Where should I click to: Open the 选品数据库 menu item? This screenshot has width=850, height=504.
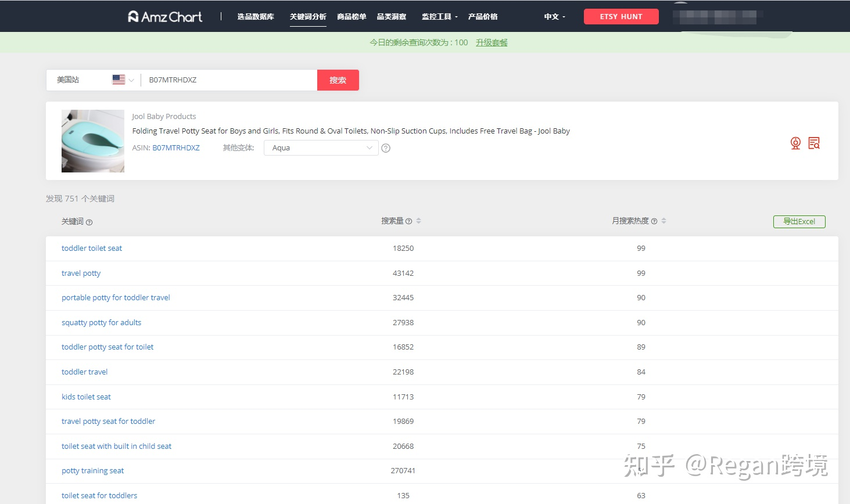[256, 17]
